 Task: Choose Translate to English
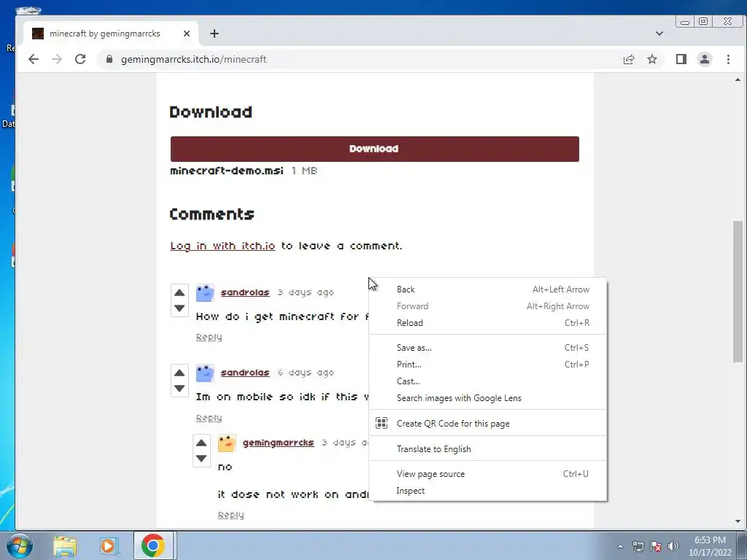(x=488, y=448)
